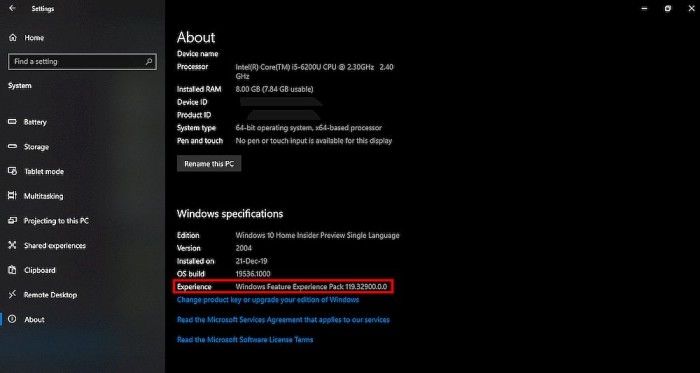Read the Microsoft Services Agreement link
The width and height of the screenshot is (700, 373).
coord(283,319)
